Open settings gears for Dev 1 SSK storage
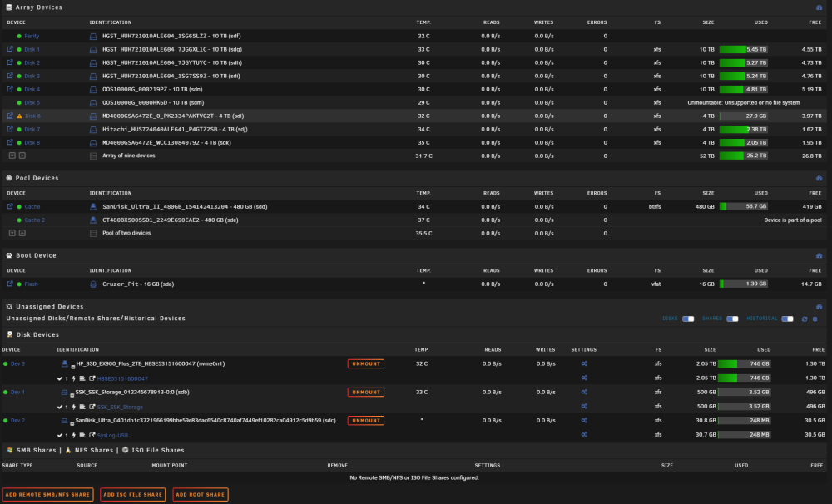 (584, 392)
